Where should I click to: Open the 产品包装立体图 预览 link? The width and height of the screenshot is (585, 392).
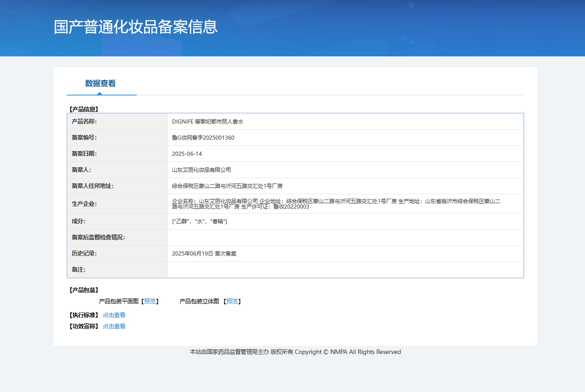[x=232, y=302]
